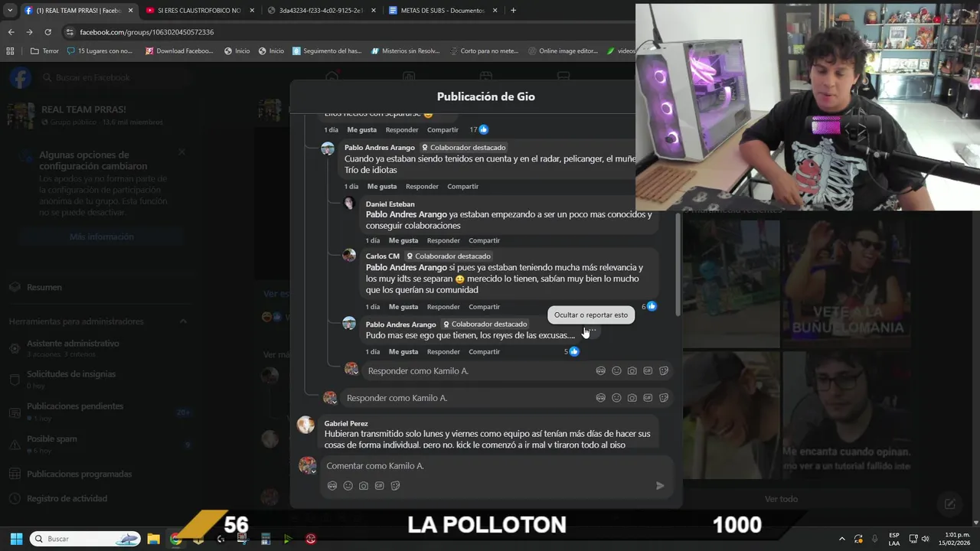Close the SI ERES CLAUSTROFOBICO tab
This screenshot has height=551, width=980.
(252, 11)
